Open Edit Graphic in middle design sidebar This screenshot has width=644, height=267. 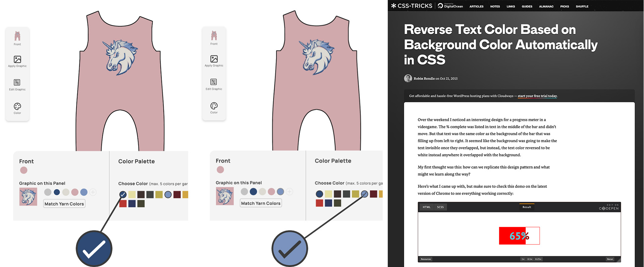pyautogui.click(x=214, y=85)
